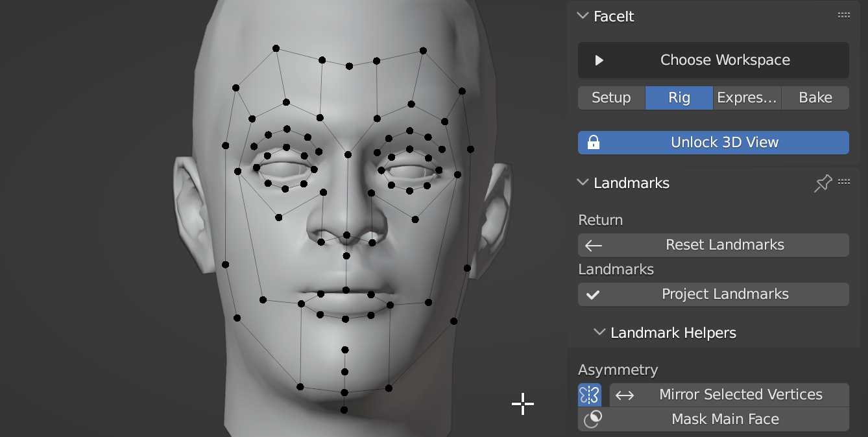This screenshot has height=437, width=868.
Task: Toggle the asymmetry mirror icon
Action: (x=590, y=395)
